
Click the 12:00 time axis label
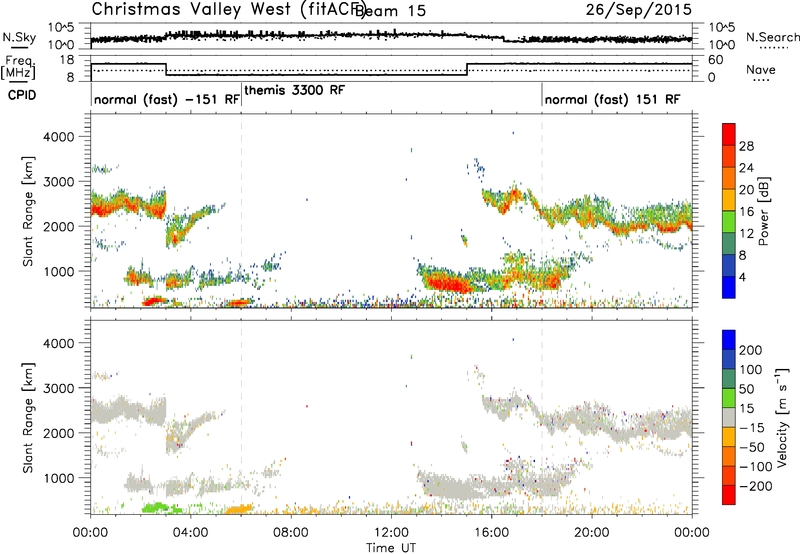click(x=391, y=533)
